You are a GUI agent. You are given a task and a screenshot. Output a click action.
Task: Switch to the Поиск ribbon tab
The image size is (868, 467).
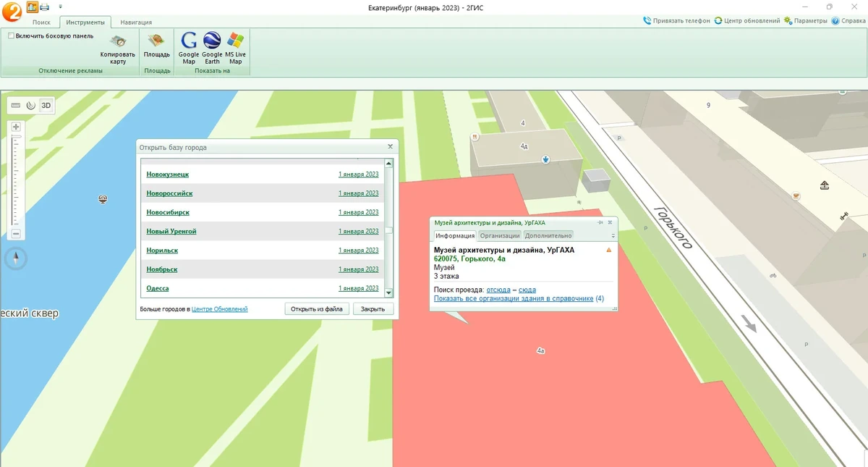click(x=41, y=22)
